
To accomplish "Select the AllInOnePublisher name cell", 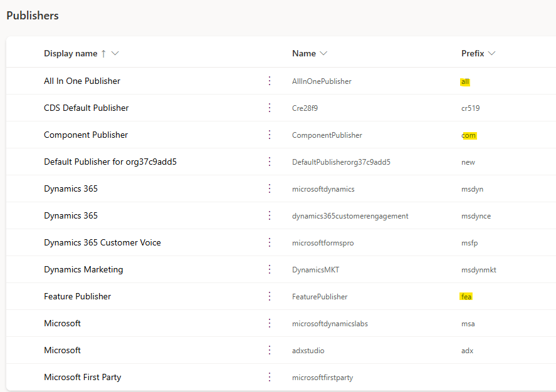I will coord(322,81).
